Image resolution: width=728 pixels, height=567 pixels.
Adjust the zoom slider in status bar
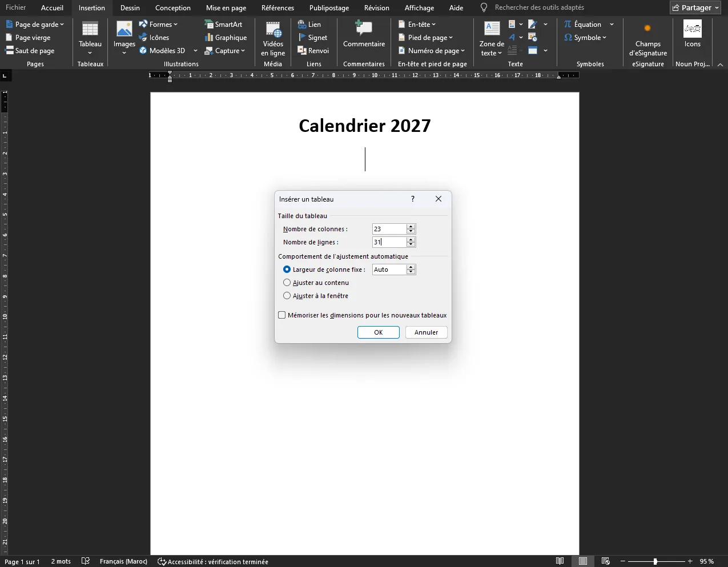655,561
